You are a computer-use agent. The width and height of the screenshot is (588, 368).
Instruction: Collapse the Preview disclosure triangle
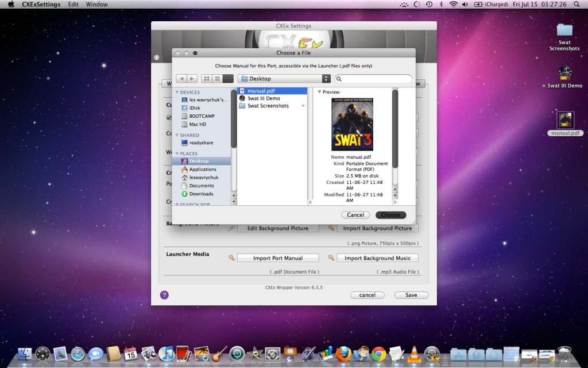click(319, 91)
